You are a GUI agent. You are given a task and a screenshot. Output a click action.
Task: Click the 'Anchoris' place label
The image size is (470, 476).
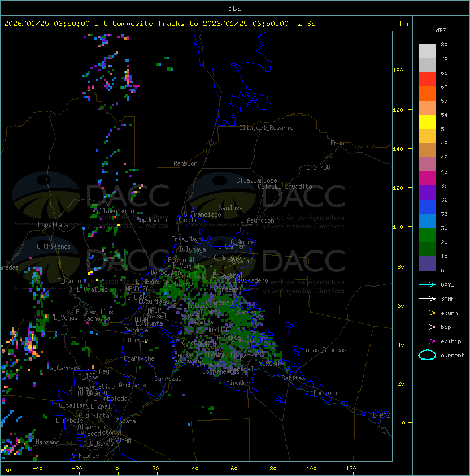(132, 385)
